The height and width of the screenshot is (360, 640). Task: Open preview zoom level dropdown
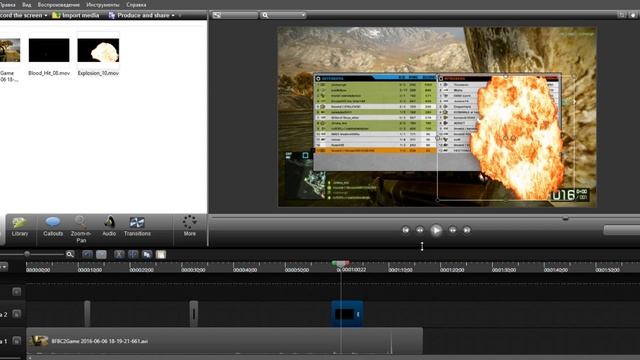coord(284,15)
